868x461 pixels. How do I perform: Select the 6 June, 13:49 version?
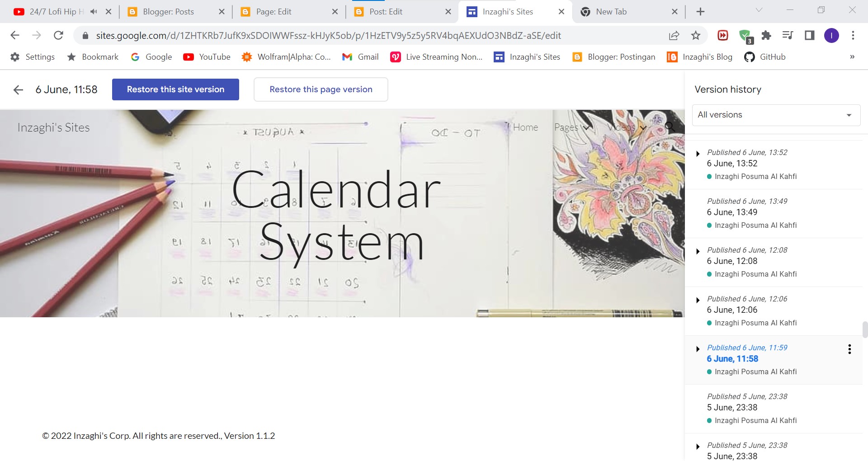[774, 213]
